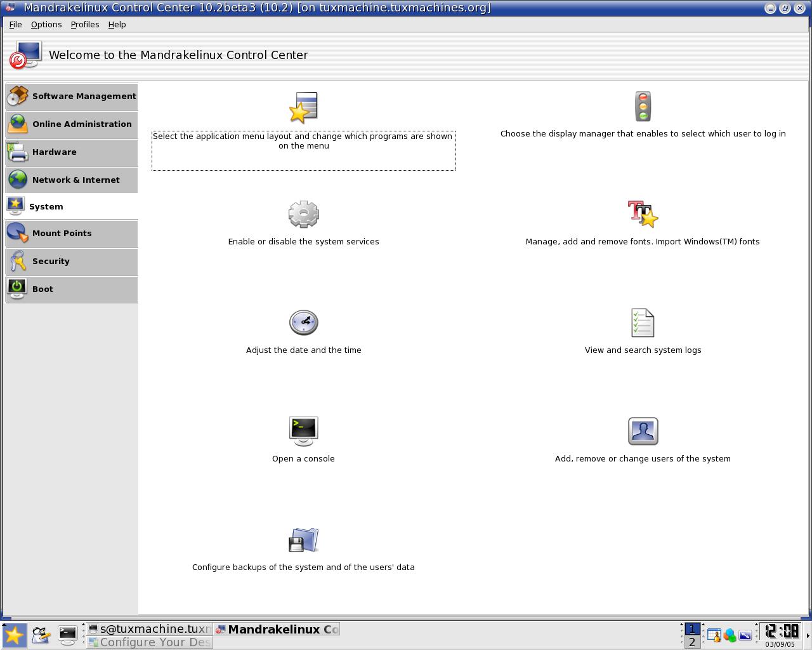Click the KDE star menu launcher
The height and width of the screenshot is (650, 812).
click(x=13, y=635)
